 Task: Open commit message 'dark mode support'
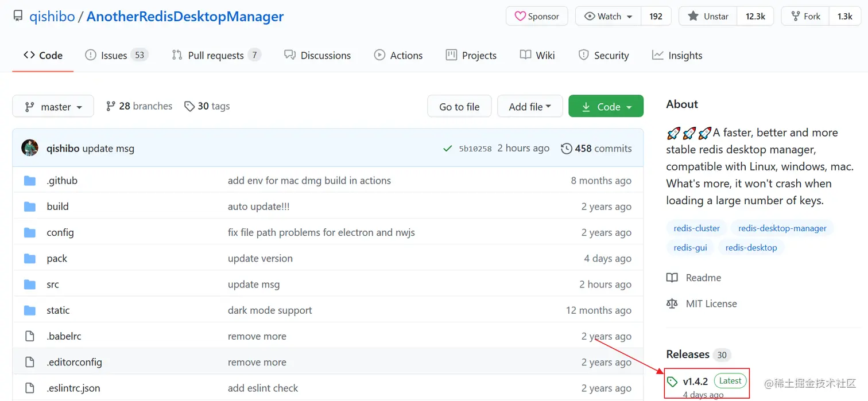pyautogui.click(x=270, y=310)
